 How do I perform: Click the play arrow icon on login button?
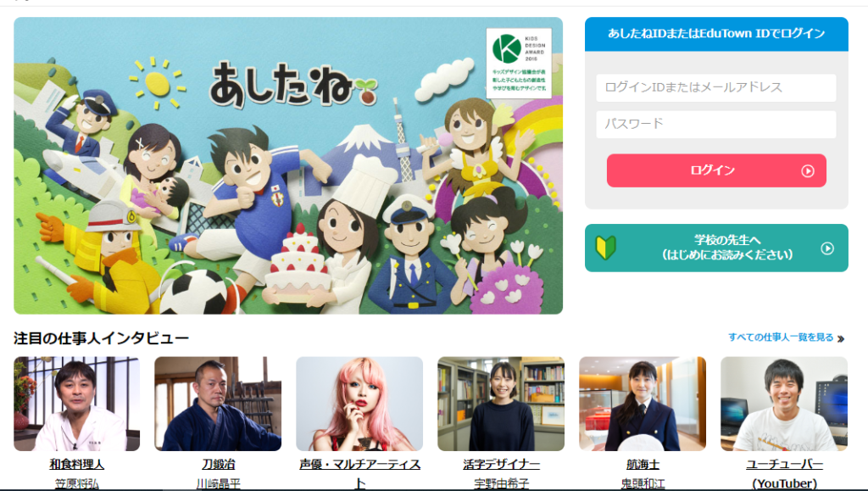click(x=808, y=171)
